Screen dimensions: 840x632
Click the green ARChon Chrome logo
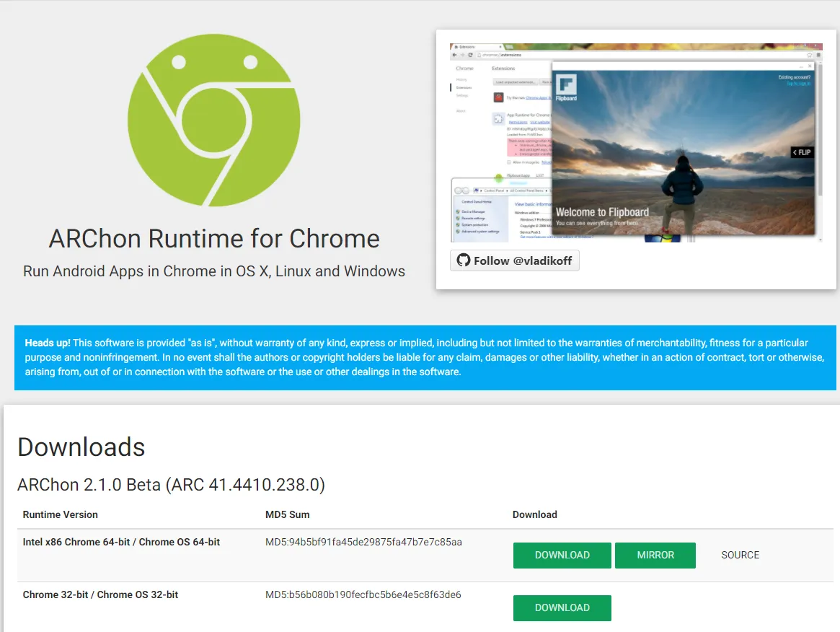[x=213, y=120]
